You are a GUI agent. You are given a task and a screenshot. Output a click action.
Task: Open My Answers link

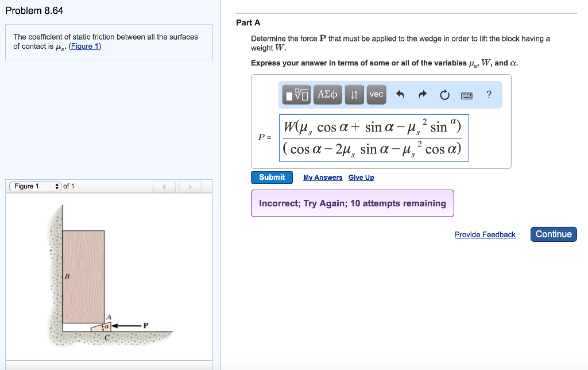pyautogui.click(x=323, y=177)
